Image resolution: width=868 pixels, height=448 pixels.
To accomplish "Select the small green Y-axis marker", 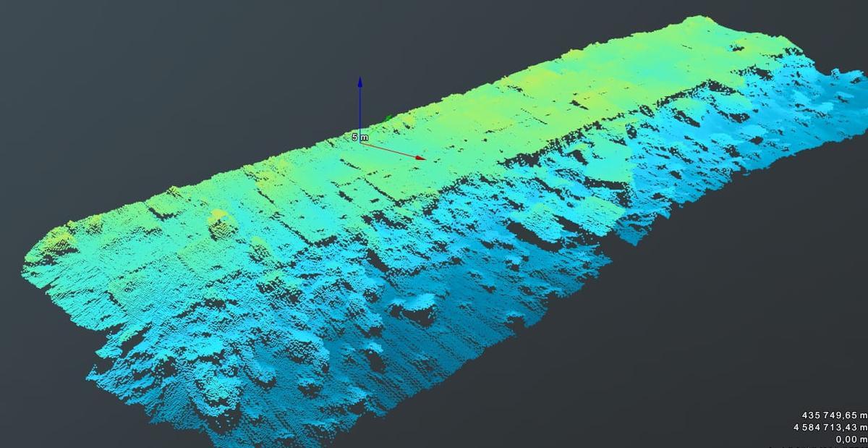I will pyautogui.click(x=389, y=117).
